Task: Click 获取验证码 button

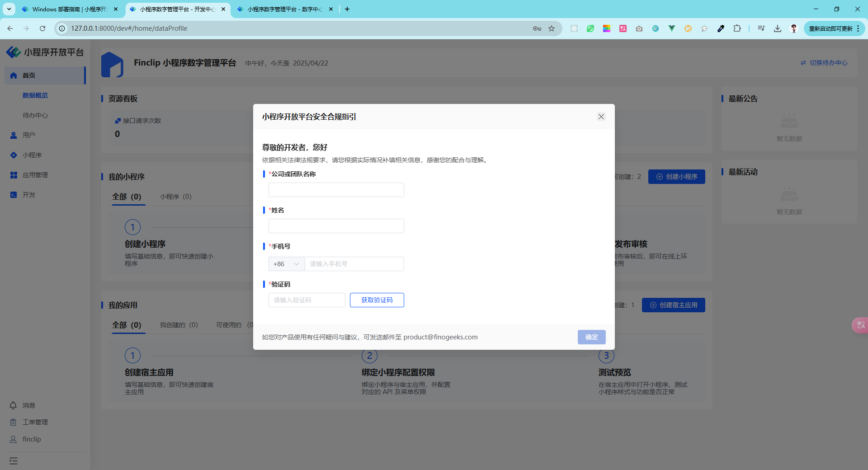Action: click(x=377, y=300)
